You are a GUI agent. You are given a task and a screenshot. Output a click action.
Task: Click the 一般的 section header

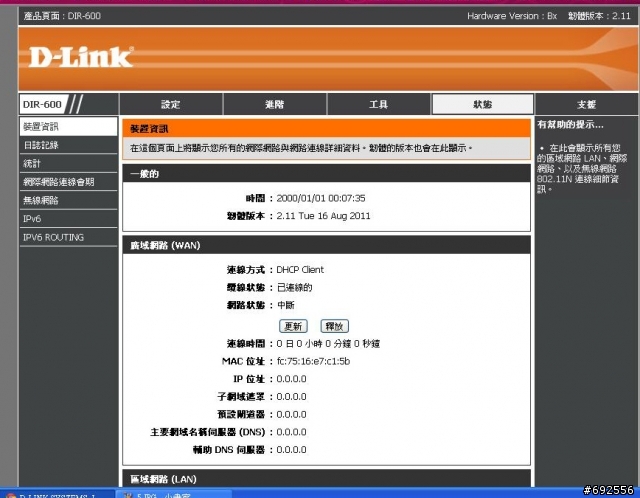326,174
